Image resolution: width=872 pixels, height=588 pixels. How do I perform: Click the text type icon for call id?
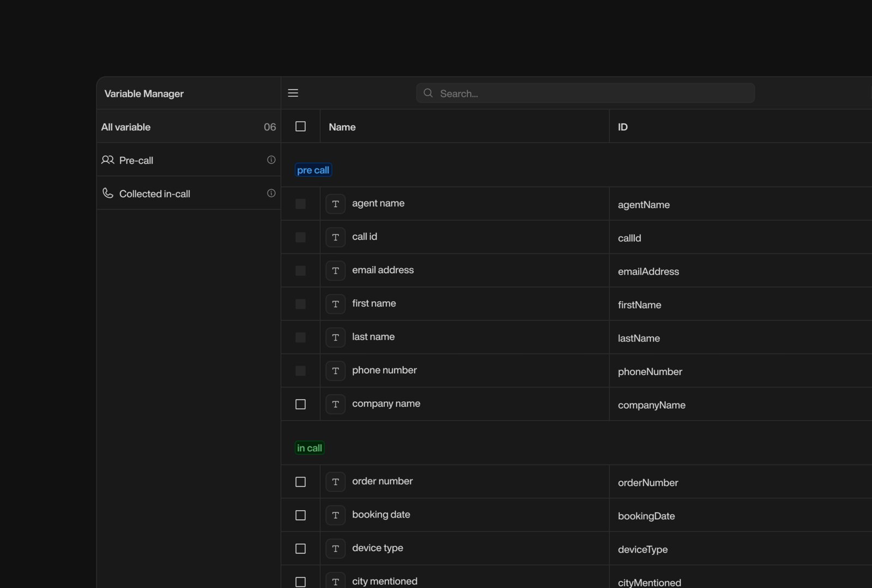point(335,237)
